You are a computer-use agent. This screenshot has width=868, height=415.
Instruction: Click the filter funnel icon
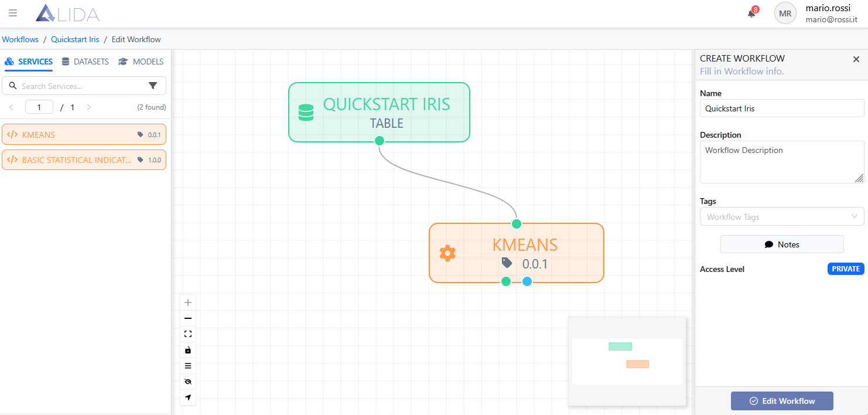pyautogui.click(x=153, y=86)
